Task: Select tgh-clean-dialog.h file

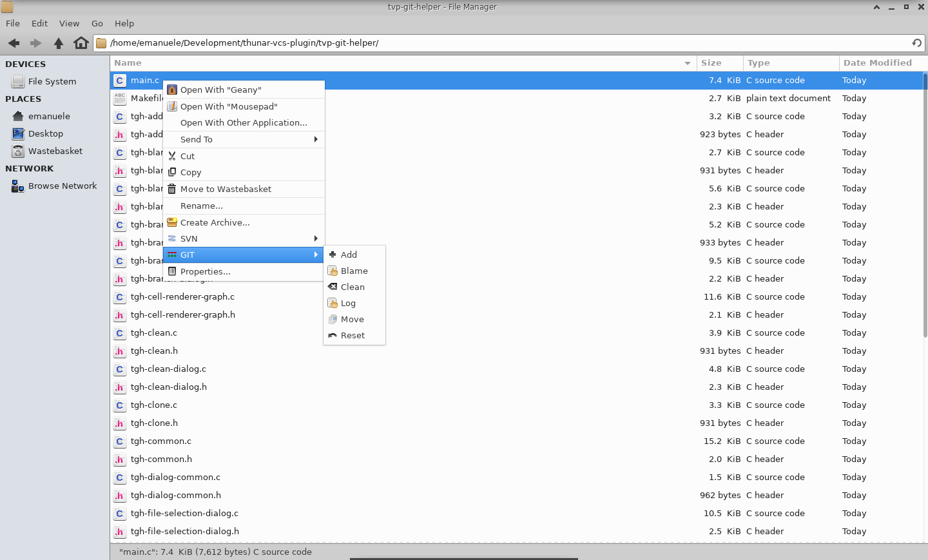Action: pos(168,387)
